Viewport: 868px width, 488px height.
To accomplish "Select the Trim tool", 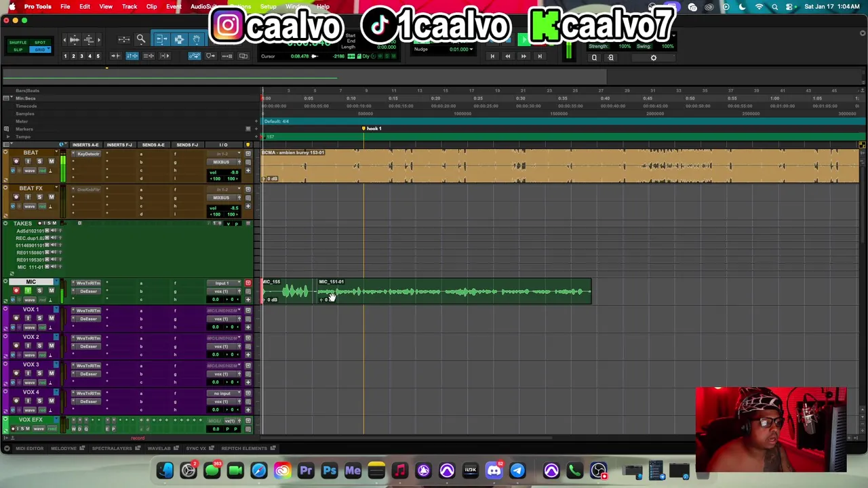I will [x=161, y=39].
